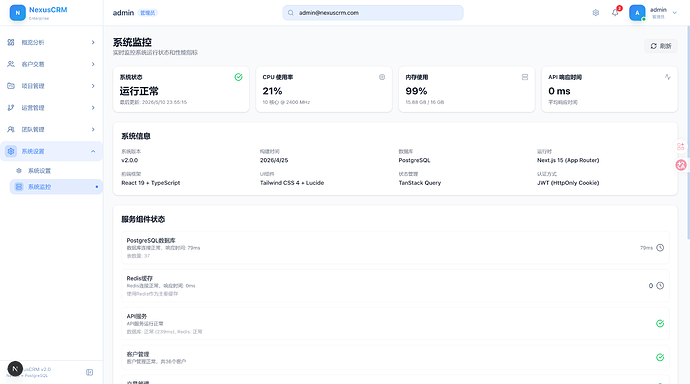690x384 pixels.
Task: Click the 内存使用 memory icon
Action: [x=525, y=77]
